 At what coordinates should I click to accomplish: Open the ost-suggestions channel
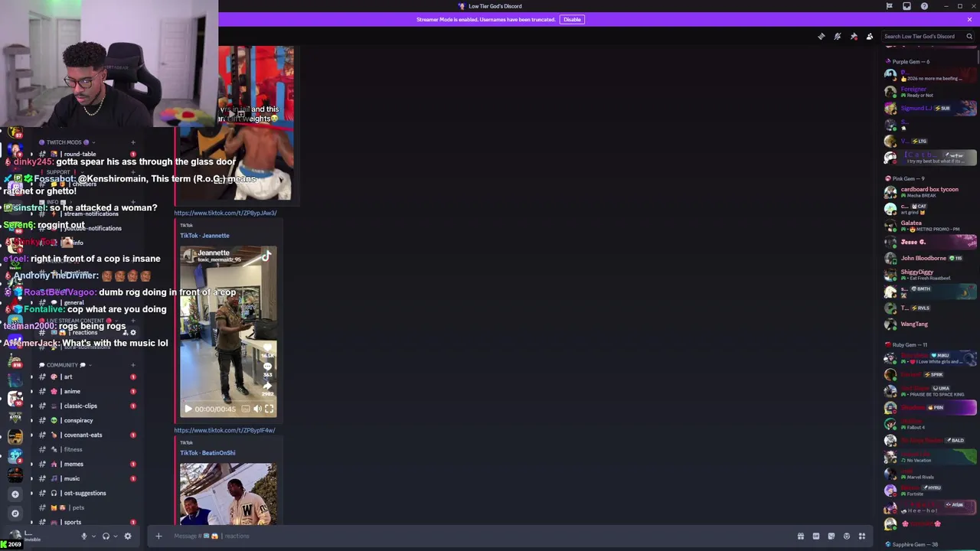click(84, 493)
